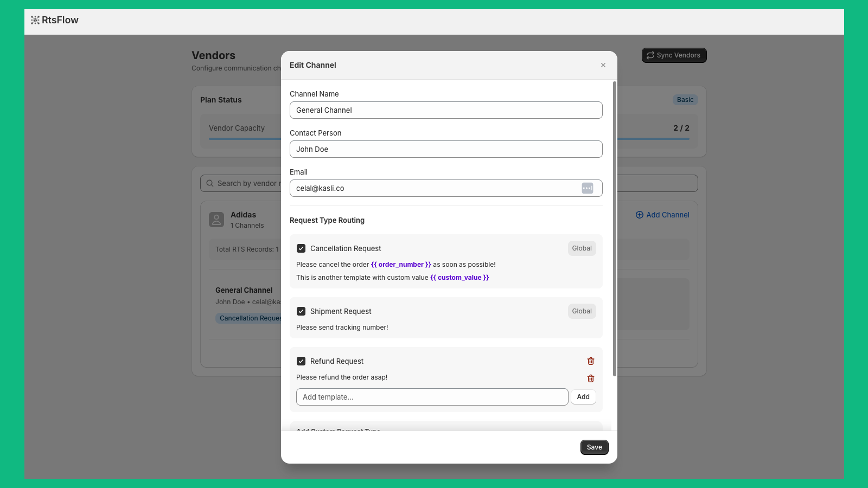Click the Request Type Routing heading
Viewport: 868px width, 488px height.
coord(327,220)
